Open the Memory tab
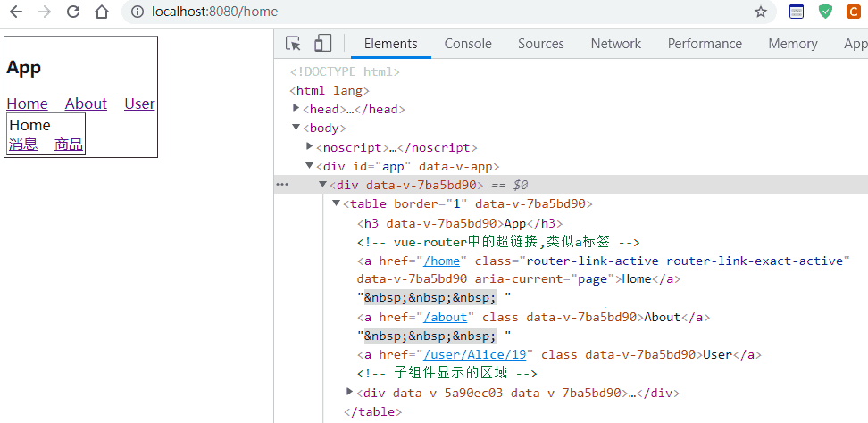868x423 pixels. 793,44
